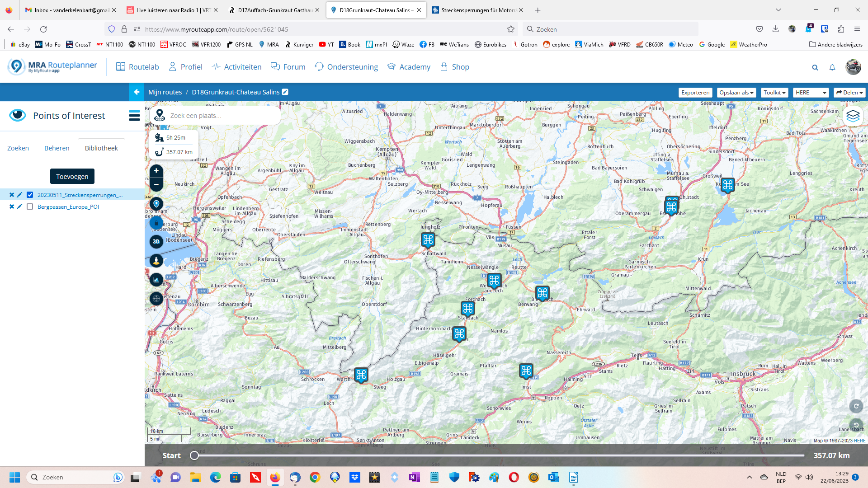Open the Kurviger bookmark

(299, 44)
